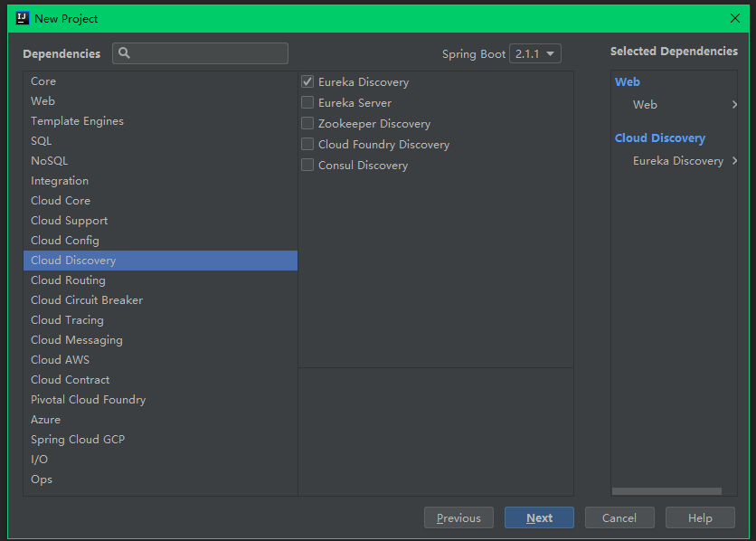Select the Ops category
This screenshot has width=756, height=541.
161,479
